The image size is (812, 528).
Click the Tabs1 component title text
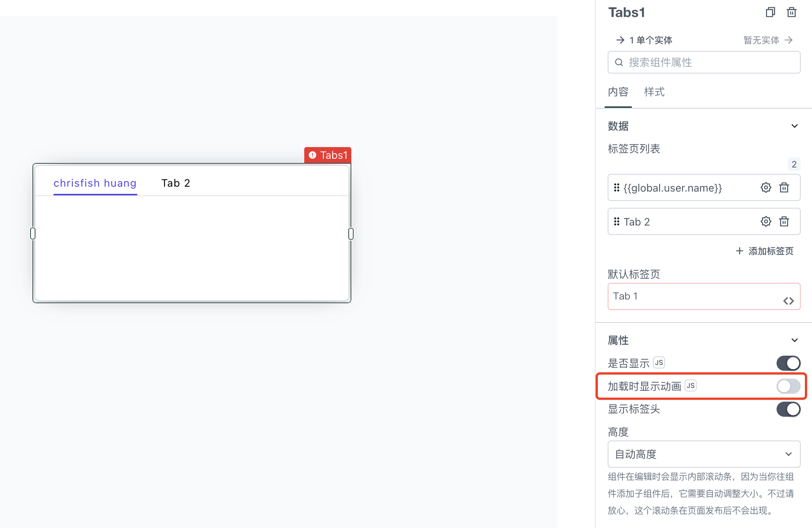click(x=627, y=12)
